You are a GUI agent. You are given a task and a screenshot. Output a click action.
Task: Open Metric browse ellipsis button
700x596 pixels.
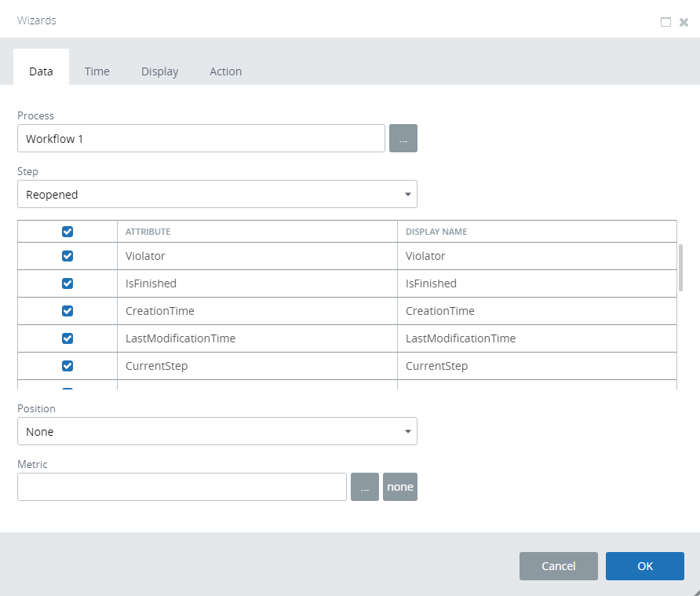pyautogui.click(x=364, y=487)
